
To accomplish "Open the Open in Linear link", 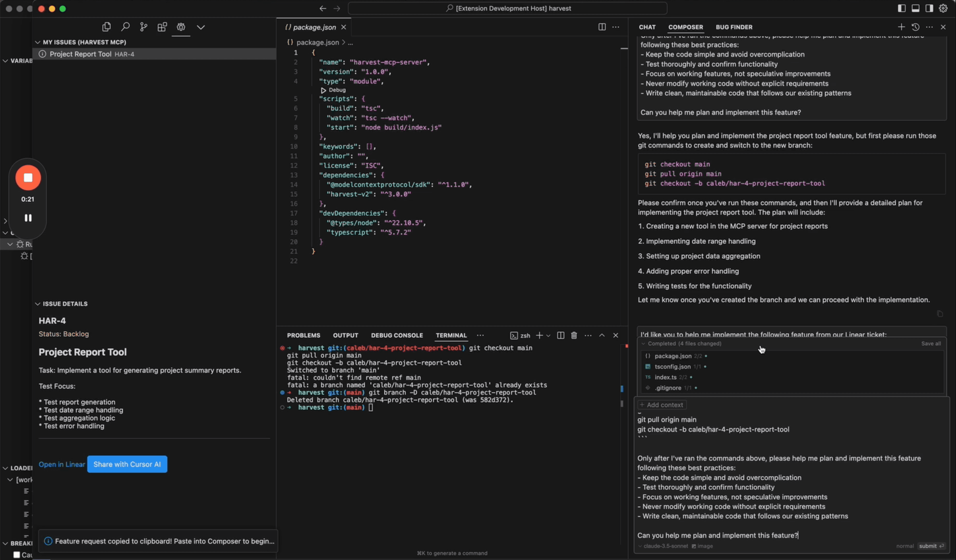I will [x=62, y=464].
